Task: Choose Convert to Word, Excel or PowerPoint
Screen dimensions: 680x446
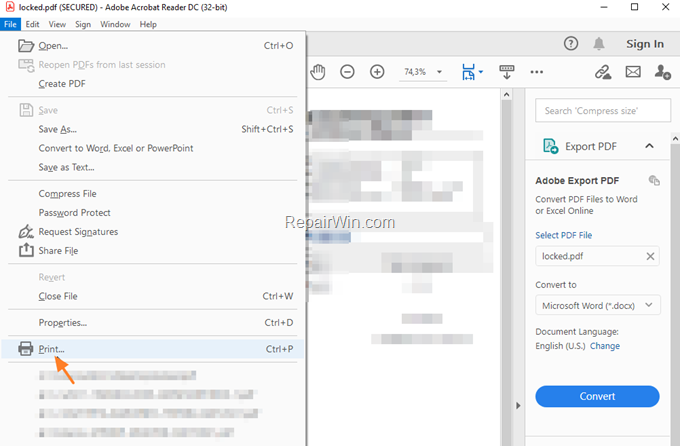Action: coord(153,148)
